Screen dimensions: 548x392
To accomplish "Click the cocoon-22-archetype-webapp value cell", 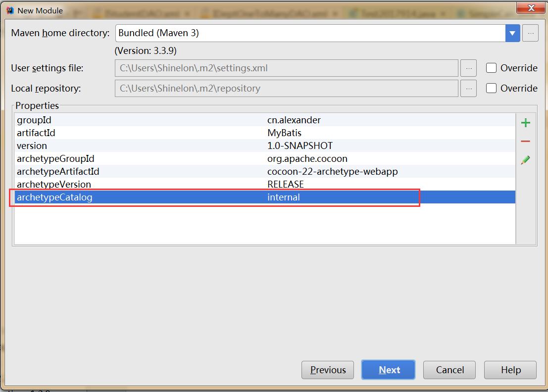I will [x=332, y=172].
